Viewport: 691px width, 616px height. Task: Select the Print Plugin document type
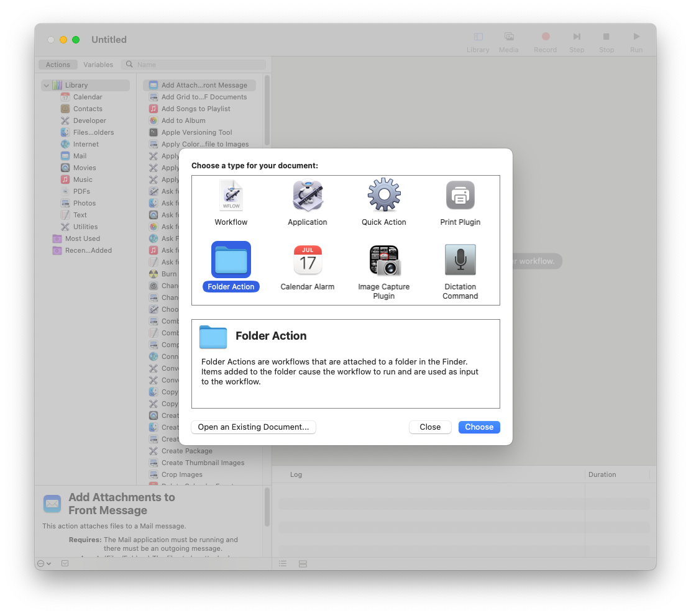[x=460, y=194]
